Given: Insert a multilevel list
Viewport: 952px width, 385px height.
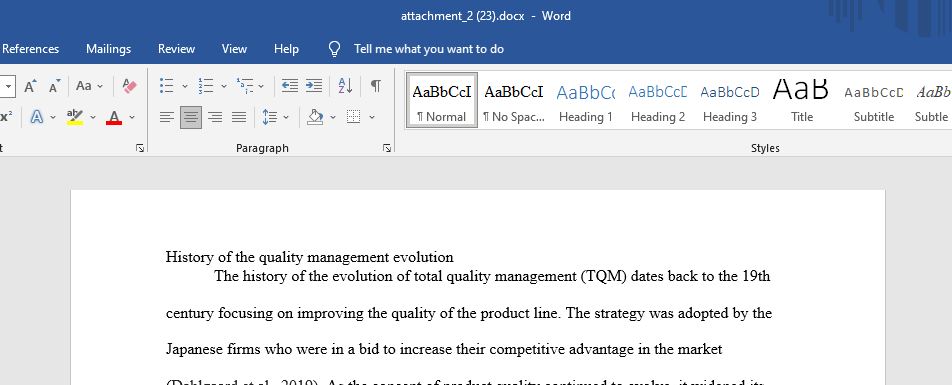Looking at the screenshot, I should tap(245, 86).
